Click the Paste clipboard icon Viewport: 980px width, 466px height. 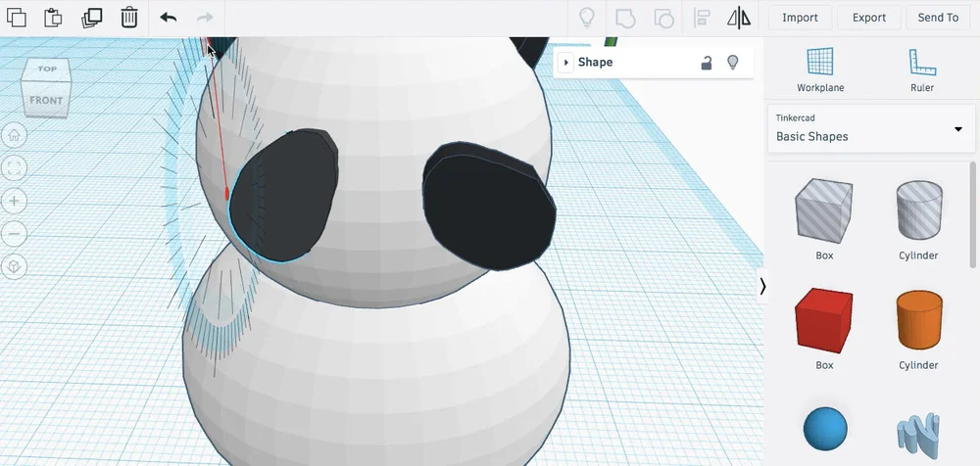(53, 18)
